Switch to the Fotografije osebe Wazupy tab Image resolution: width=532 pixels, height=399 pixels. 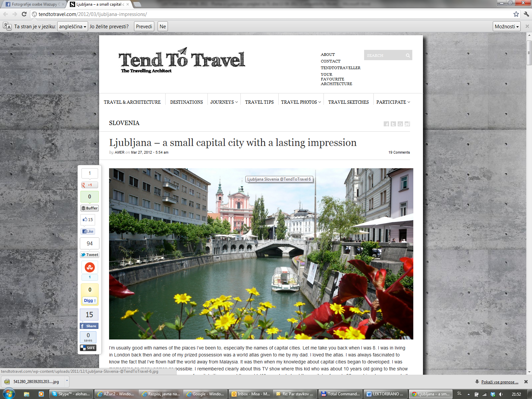pos(33,4)
